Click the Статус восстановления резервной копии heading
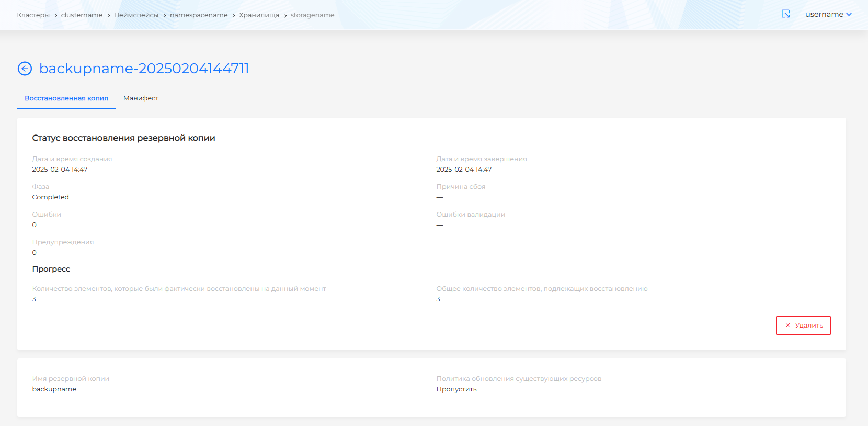The image size is (868, 426). 123,138
